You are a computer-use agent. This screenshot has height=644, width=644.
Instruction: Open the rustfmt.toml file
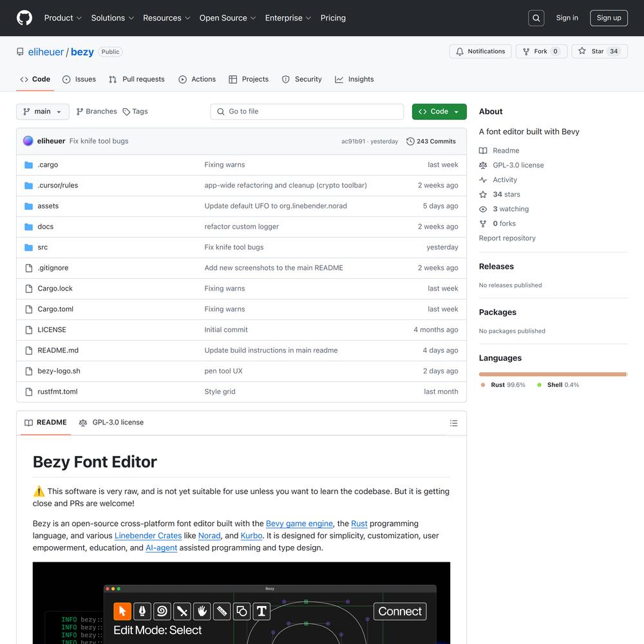[x=57, y=392]
